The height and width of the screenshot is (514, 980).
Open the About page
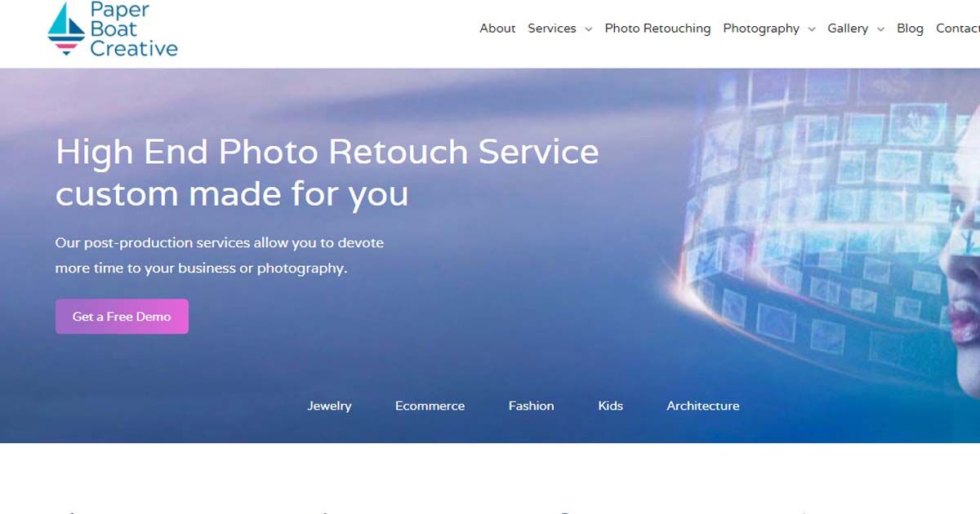point(497,29)
